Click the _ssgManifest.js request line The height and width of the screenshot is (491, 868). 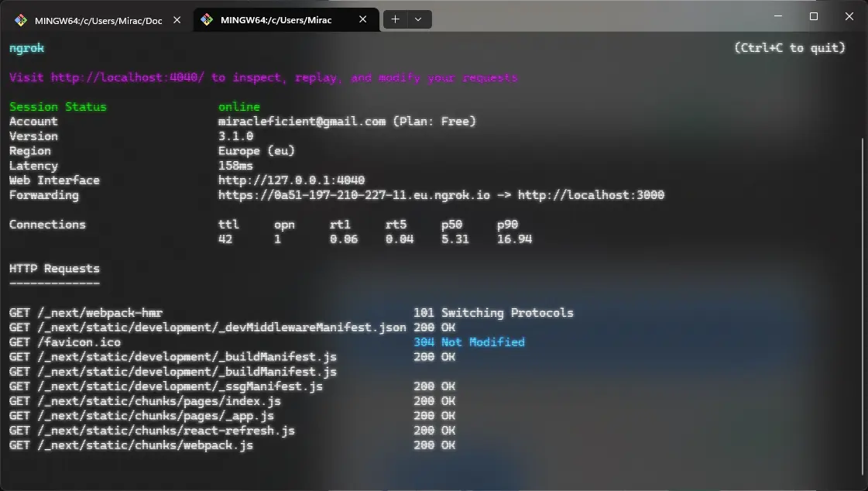[x=166, y=386]
